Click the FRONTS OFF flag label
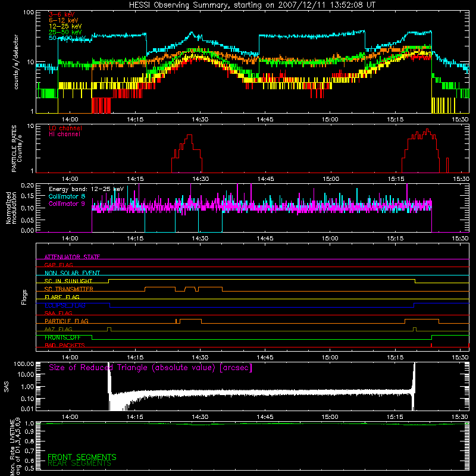Screen dimensions: 476x476 [x=62, y=337]
